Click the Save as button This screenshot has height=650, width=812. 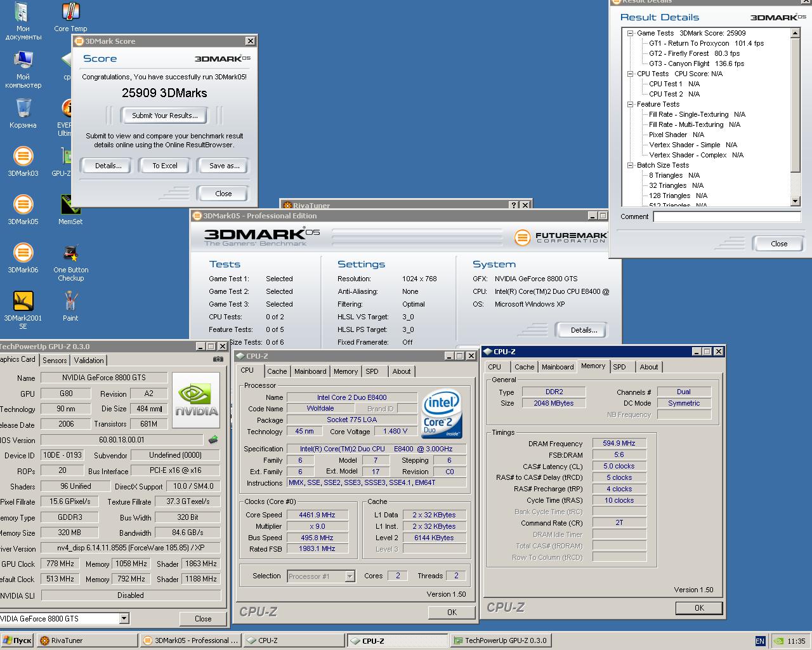(x=225, y=166)
